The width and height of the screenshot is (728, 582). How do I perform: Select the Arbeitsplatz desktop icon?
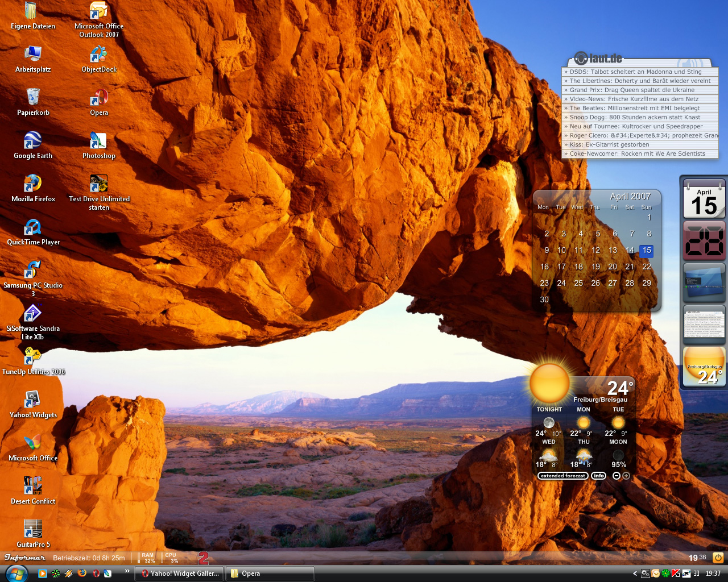click(32, 59)
